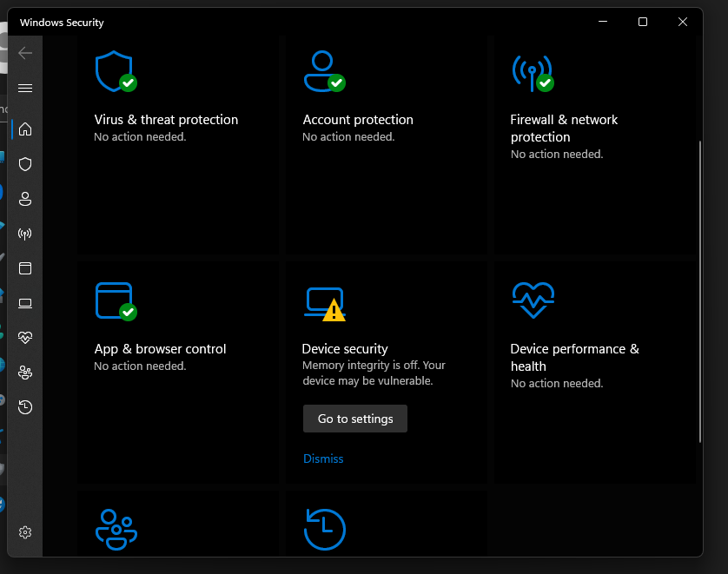Select the Home sidebar icon
This screenshot has width=728, height=574.
coord(25,129)
